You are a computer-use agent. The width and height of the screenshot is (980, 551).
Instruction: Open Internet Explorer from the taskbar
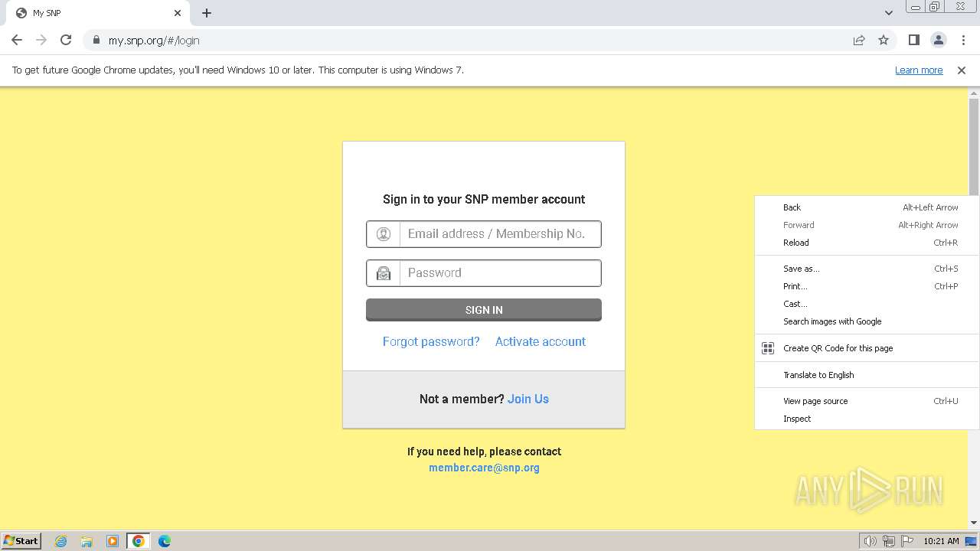pos(61,541)
